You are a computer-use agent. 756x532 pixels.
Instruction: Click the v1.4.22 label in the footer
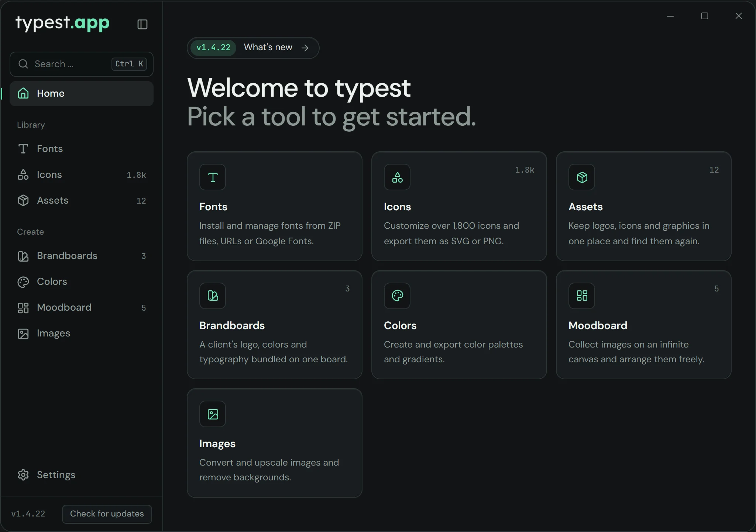pos(28,514)
